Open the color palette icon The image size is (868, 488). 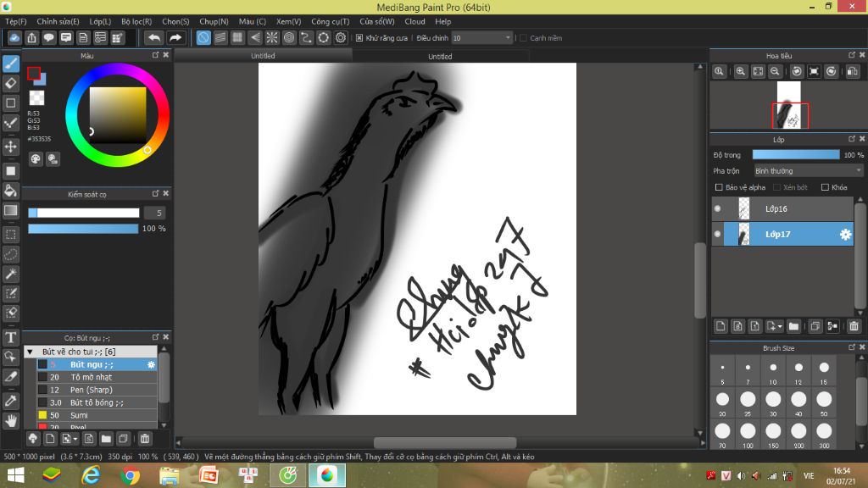(36, 159)
